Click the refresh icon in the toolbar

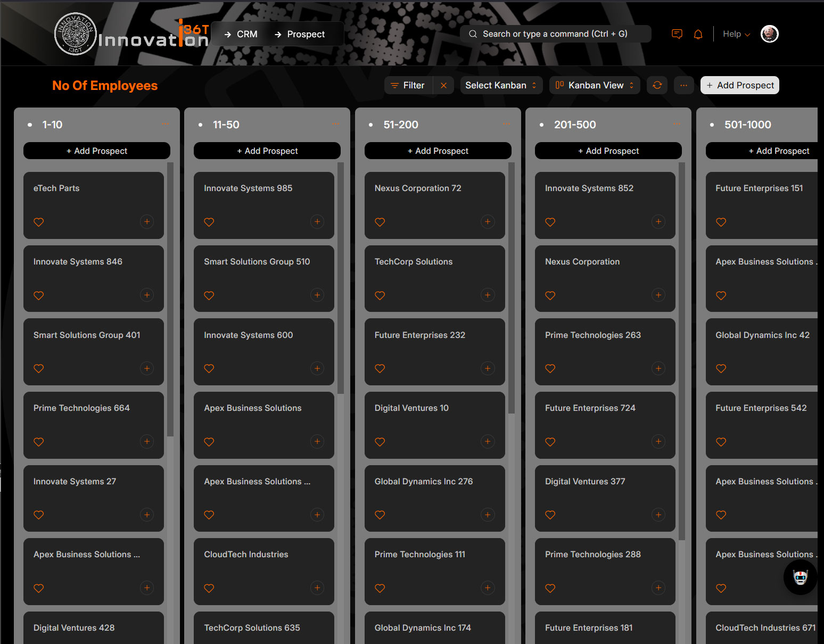[x=657, y=85]
